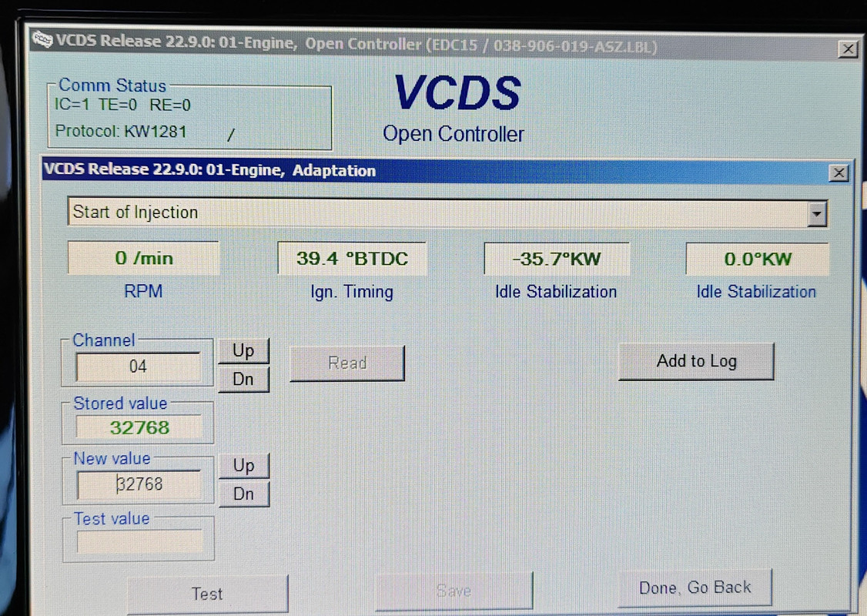Click the RPM value 0 /min
Image resolution: width=867 pixels, height=616 pixels.
pyautogui.click(x=144, y=258)
